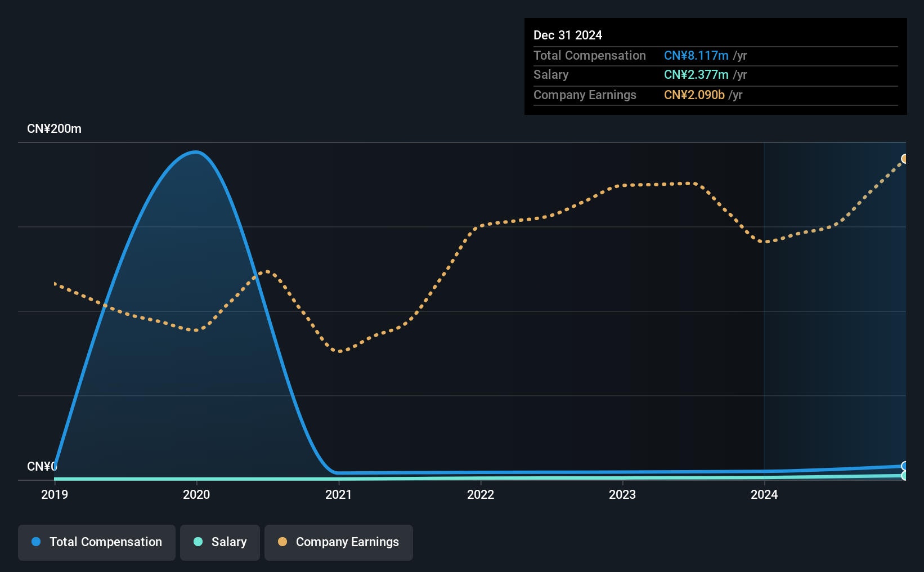
Task: Click the Salary tooltip row label
Action: point(551,75)
